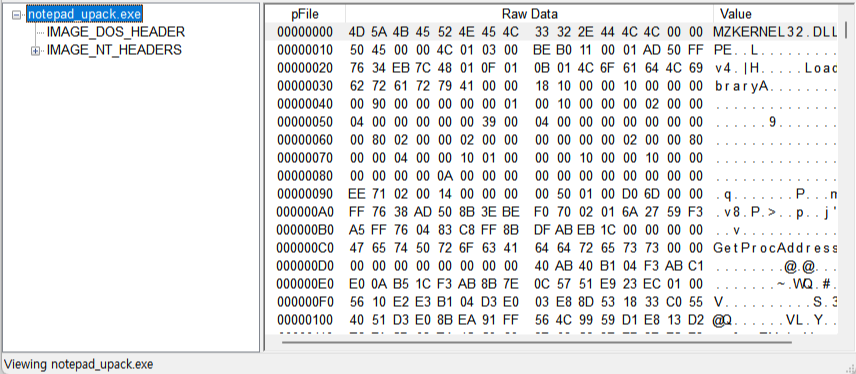
Task: Select offset row 00000060
Action: pyautogui.click(x=551, y=140)
